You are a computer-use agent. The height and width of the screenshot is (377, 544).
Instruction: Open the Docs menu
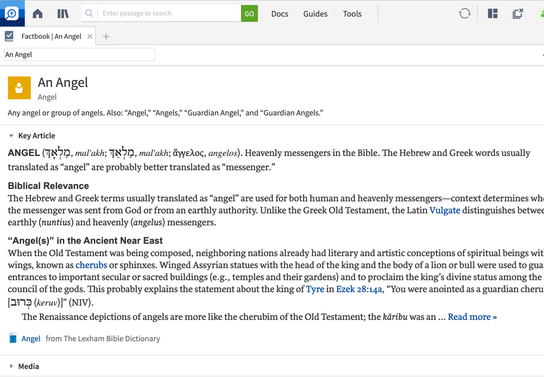[x=280, y=14]
